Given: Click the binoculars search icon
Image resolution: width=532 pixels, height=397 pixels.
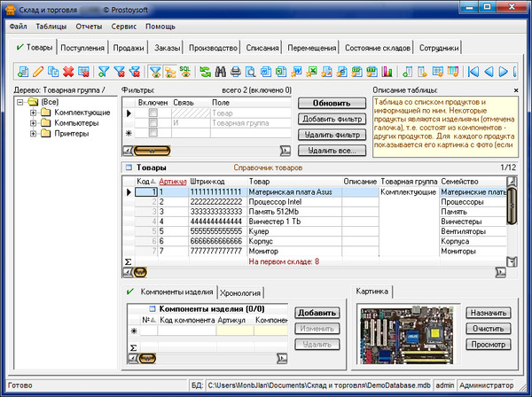Looking at the screenshot, I should pyautogui.click(x=220, y=71).
